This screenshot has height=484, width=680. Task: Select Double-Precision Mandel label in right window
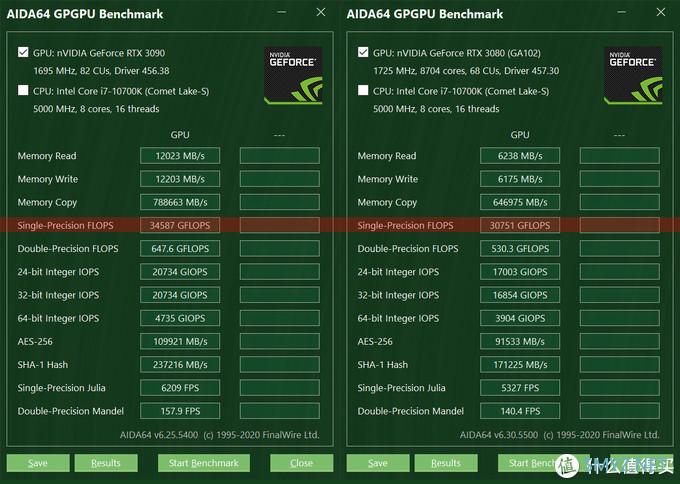tap(410, 411)
